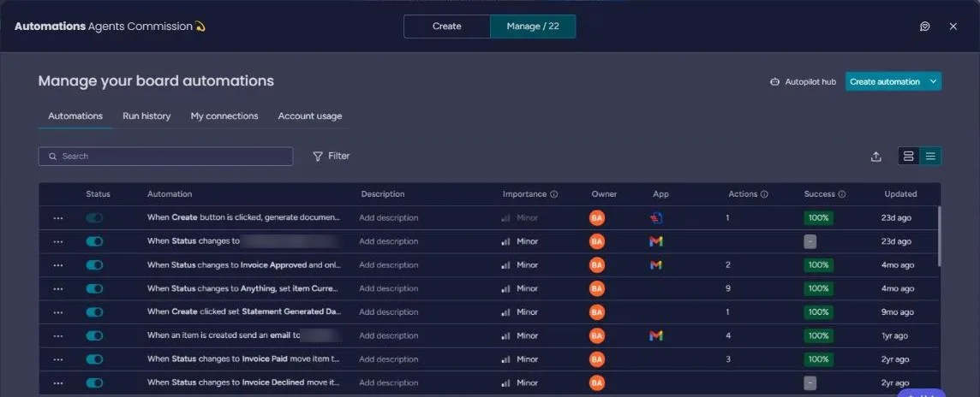Open "When Status changes to Anything" automation
Viewport: 980px width, 397px height.
[x=244, y=288]
